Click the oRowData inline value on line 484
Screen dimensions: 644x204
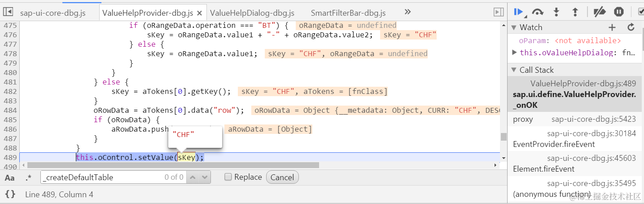point(375,110)
